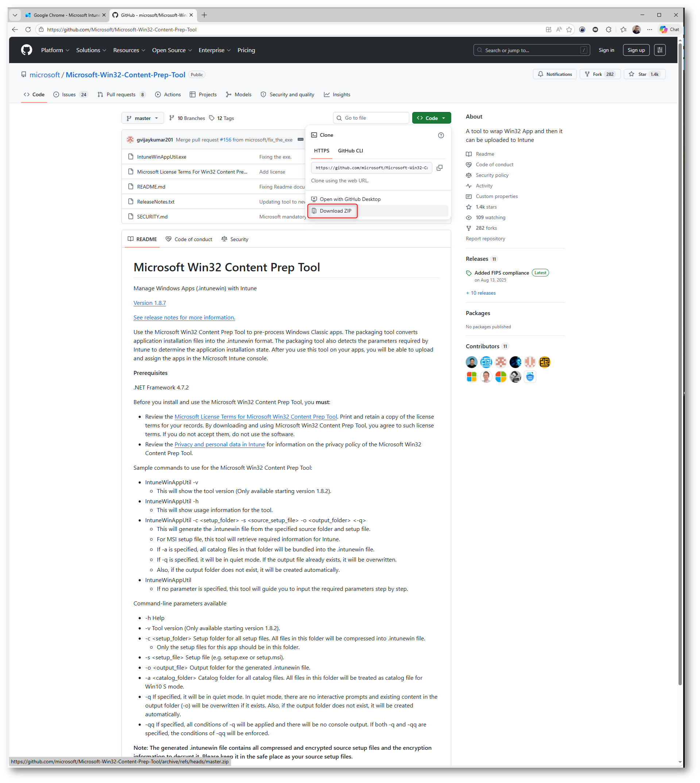Open the browser tab list chevron
The width and height of the screenshot is (700, 783).
click(x=15, y=15)
